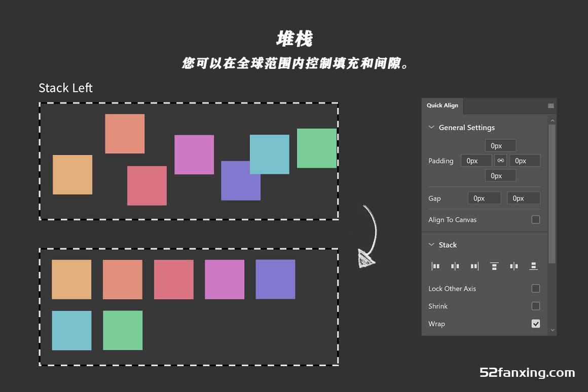Image resolution: width=588 pixels, height=392 pixels.
Task: Click the center stack icon between top and bottom icons
Action: pos(514,266)
